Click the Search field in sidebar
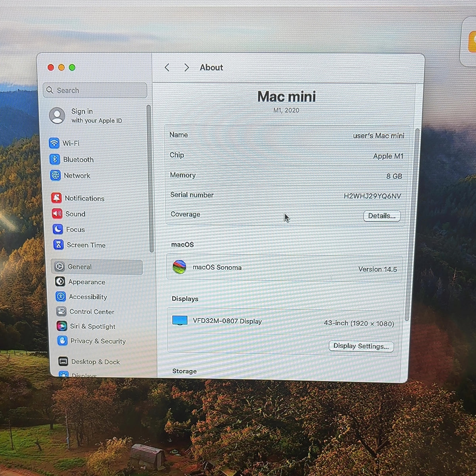Image resolution: width=476 pixels, height=476 pixels. point(95,90)
